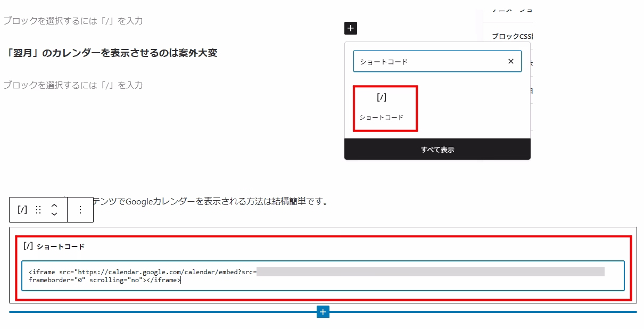Image resolution: width=644 pixels, height=329 pixels.
Task: Move the shortcode block up with the up chevron
Action: [x=53, y=206]
